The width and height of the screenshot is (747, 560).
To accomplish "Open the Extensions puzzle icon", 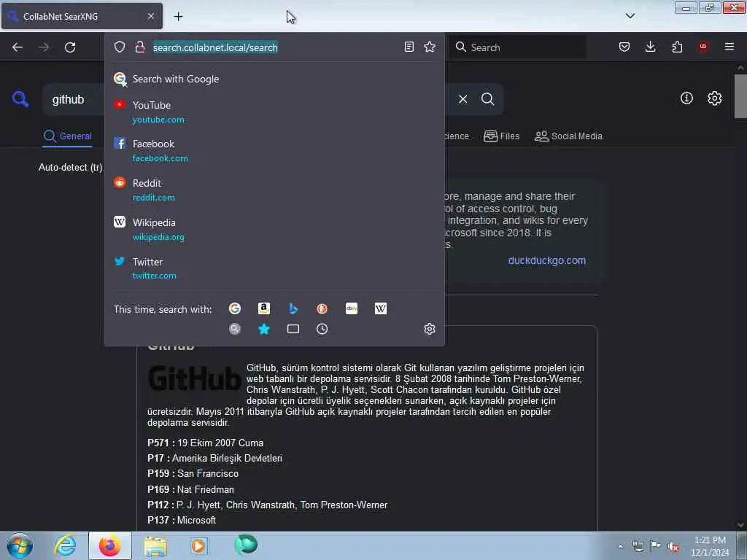I will click(677, 47).
